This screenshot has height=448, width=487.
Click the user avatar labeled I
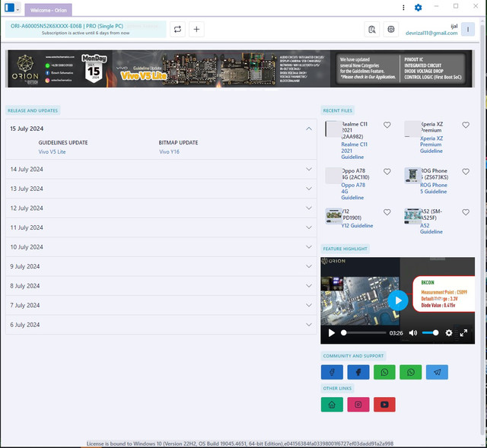tap(468, 30)
